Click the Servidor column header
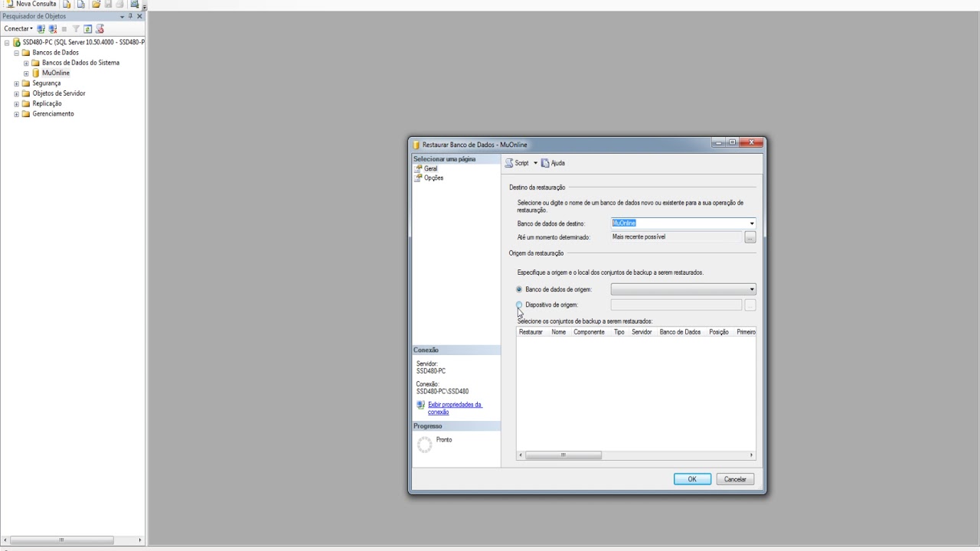 (642, 332)
